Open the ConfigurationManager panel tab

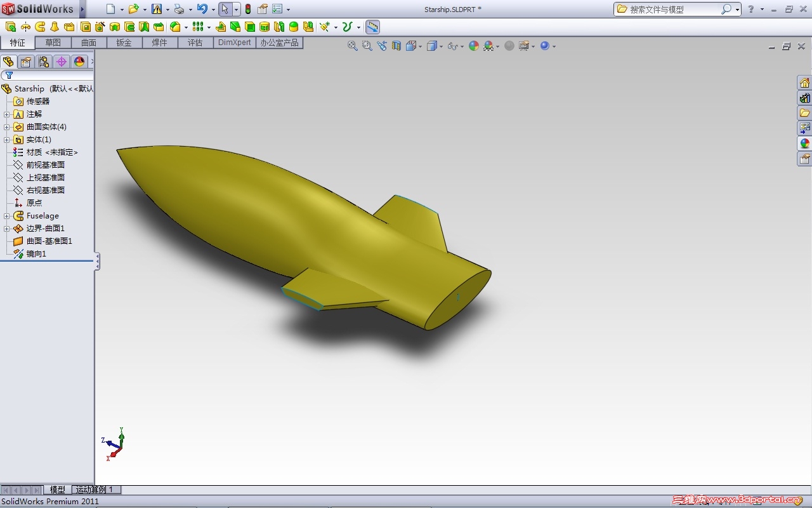43,62
